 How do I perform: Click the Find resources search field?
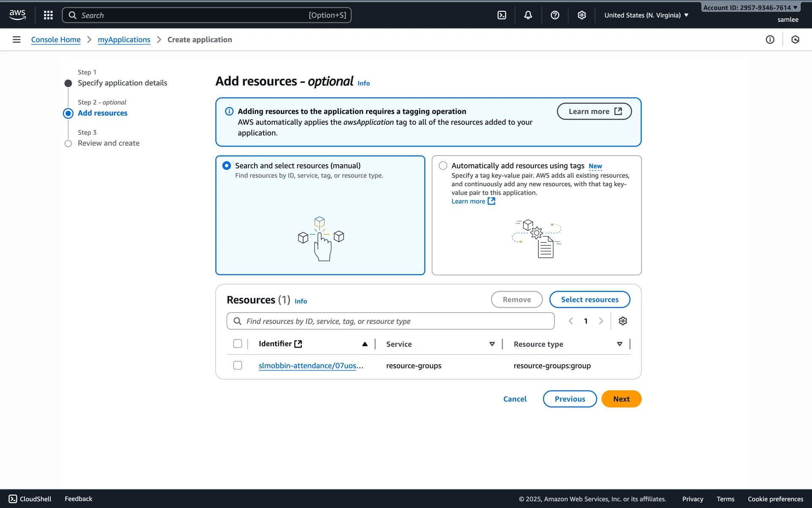[x=390, y=321]
